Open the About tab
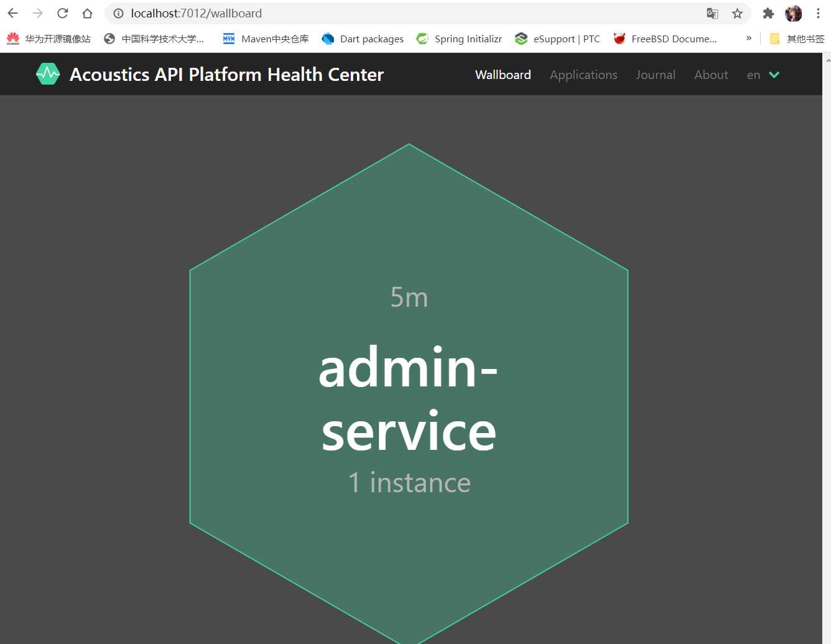The width and height of the screenshot is (831, 644). pyautogui.click(x=711, y=75)
